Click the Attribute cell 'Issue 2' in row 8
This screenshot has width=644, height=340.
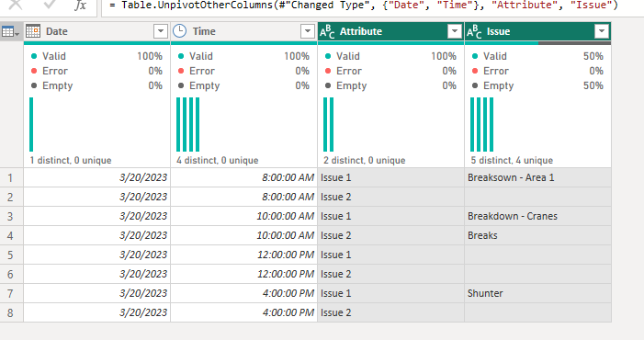coord(391,313)
